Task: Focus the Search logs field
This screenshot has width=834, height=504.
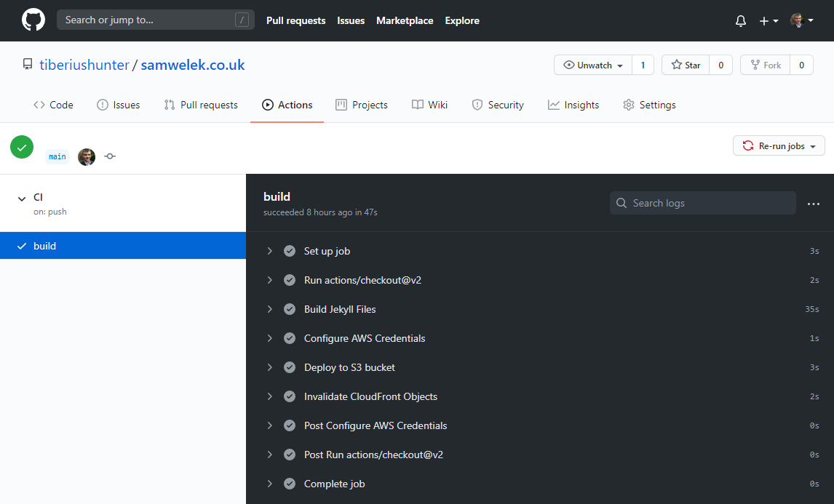Action: (x=702, y=203)
